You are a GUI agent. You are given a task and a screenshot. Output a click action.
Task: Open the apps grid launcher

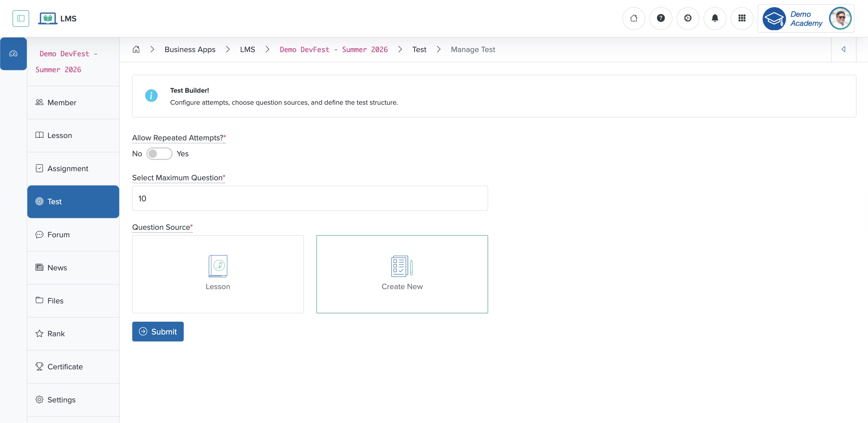[x=742, y=18]
